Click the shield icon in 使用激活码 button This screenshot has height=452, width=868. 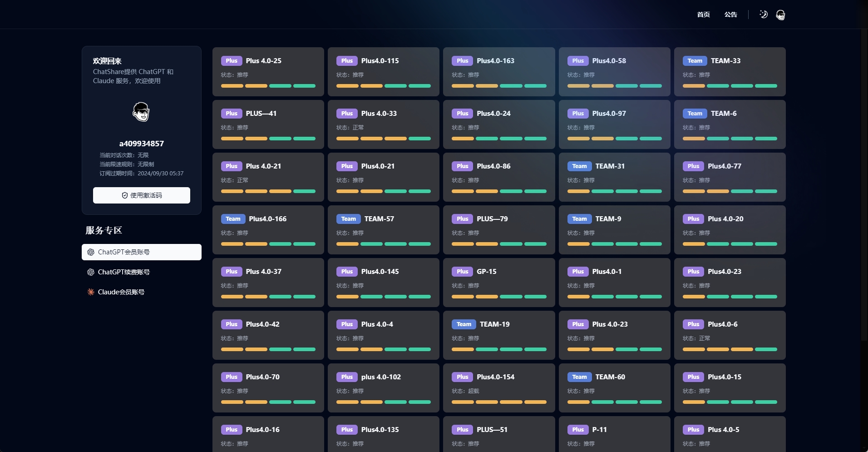tap(124, 195)
